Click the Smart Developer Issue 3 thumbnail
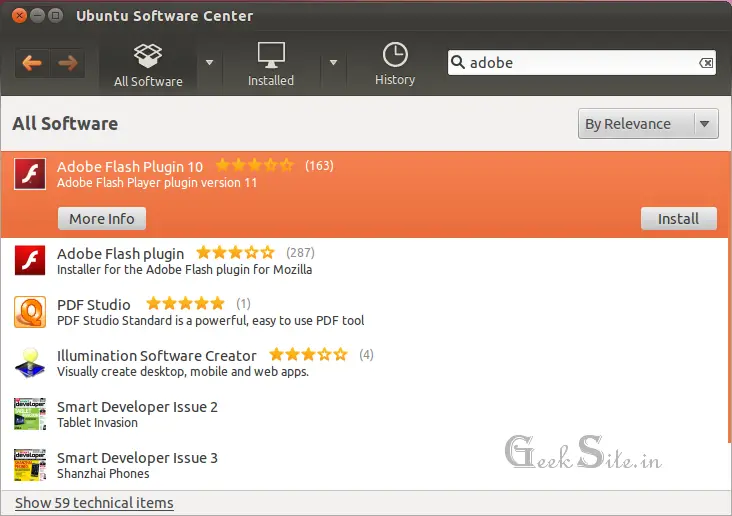Image resolution: width=732 pixels, height=516 pixels. [30, 465]
